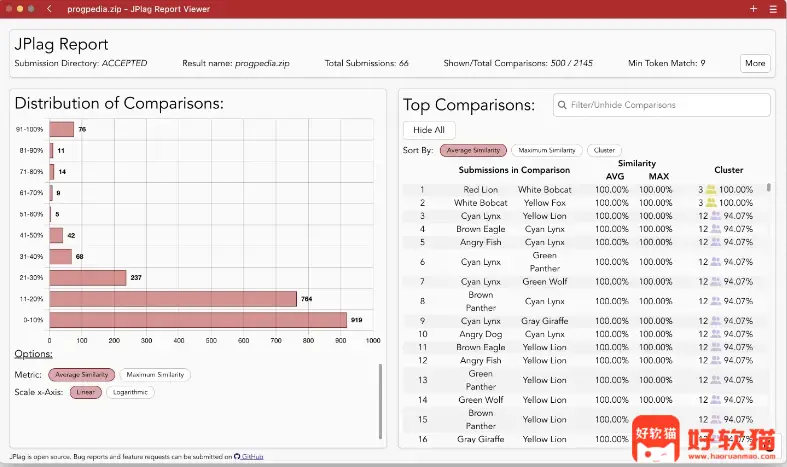Sort the comparisons by Cluster

click(x=604, y=151)
